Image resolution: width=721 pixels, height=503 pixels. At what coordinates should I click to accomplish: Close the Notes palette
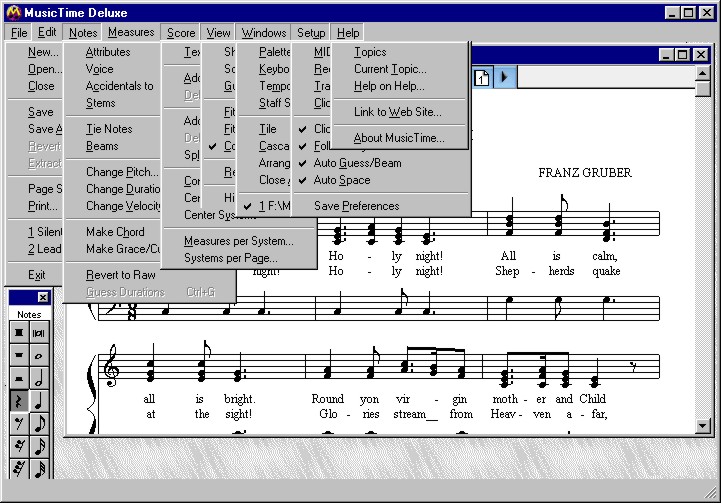point(43,298)
